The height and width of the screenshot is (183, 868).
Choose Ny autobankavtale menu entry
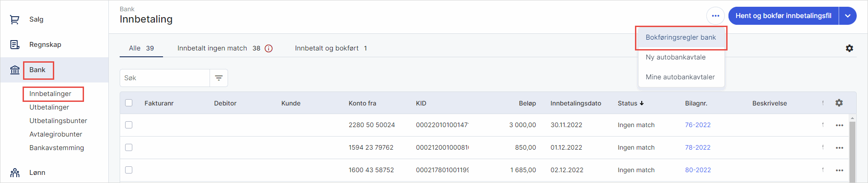(675, 57)
